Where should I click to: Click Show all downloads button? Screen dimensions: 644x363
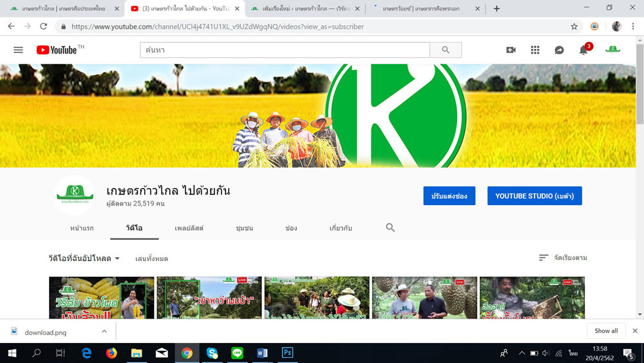[x=606, y=331]
